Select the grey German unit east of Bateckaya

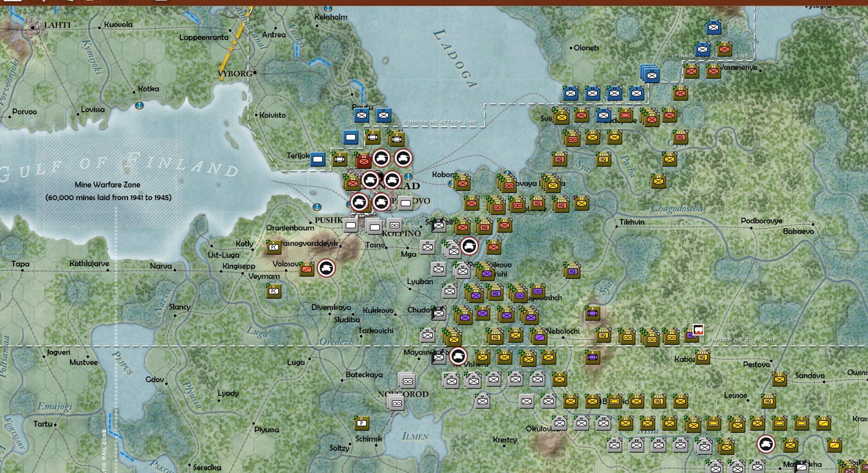coord(407,381)
